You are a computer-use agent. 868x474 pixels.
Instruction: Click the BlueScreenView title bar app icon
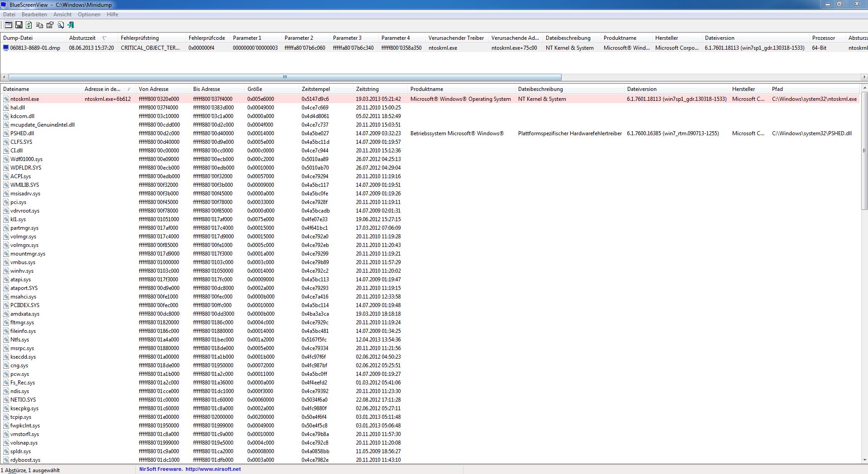click(x=4, y=5)
